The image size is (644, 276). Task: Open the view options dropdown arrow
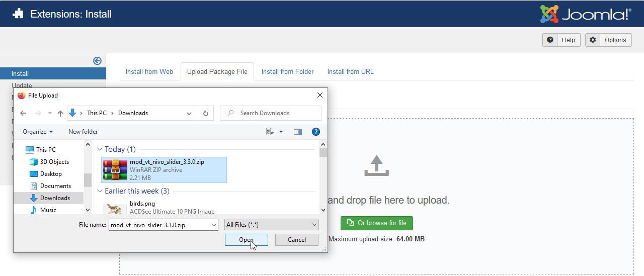(281, 132)
